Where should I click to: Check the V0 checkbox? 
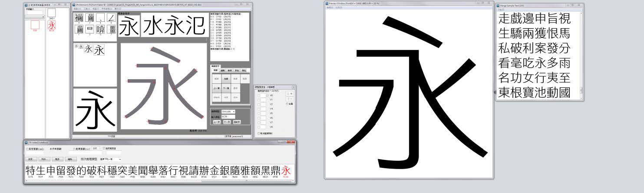[x=259, y=95]
